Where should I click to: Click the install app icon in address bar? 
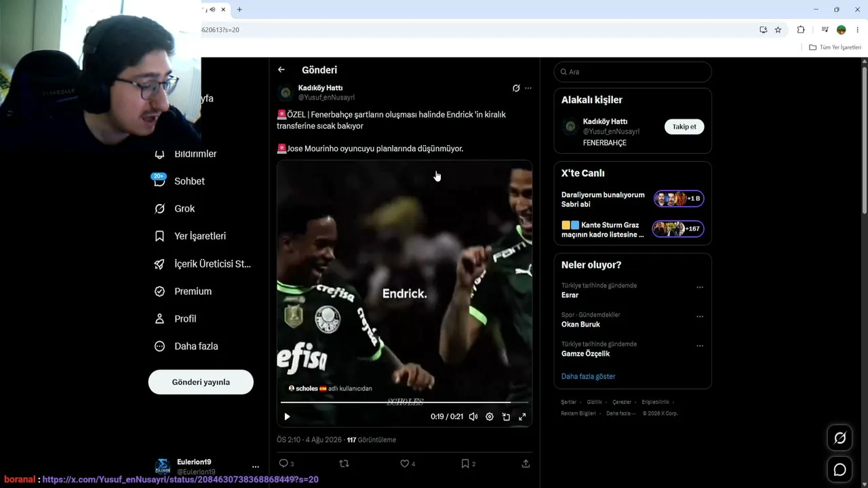[763, 30]
